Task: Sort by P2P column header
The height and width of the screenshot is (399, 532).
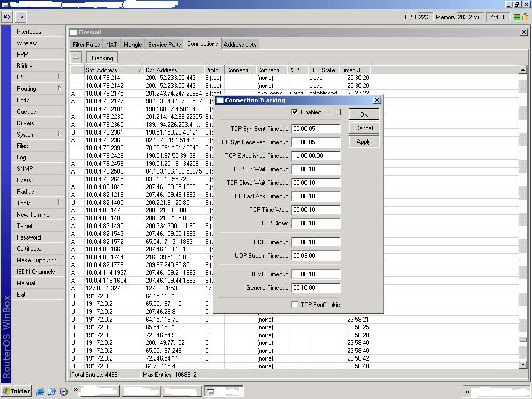Action: (x=297, y=70)
